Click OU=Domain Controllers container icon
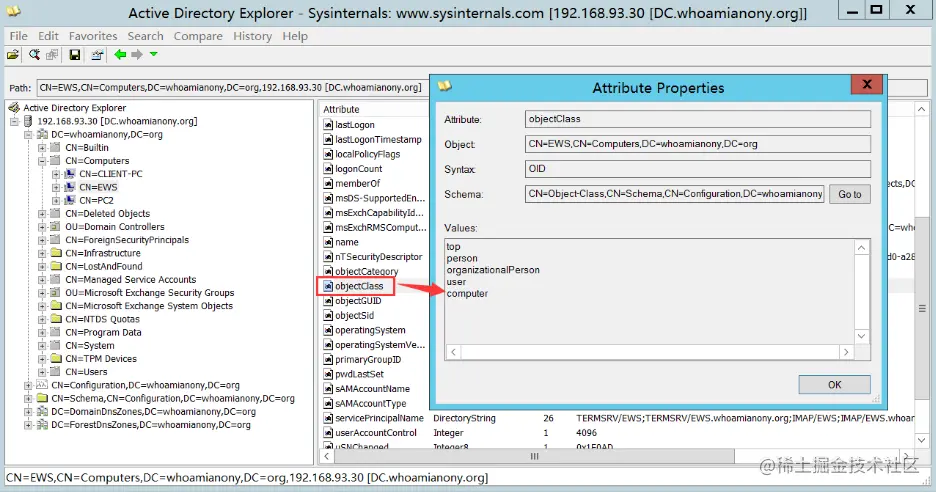Screen dimensions: 936x492 click(56, 227)
